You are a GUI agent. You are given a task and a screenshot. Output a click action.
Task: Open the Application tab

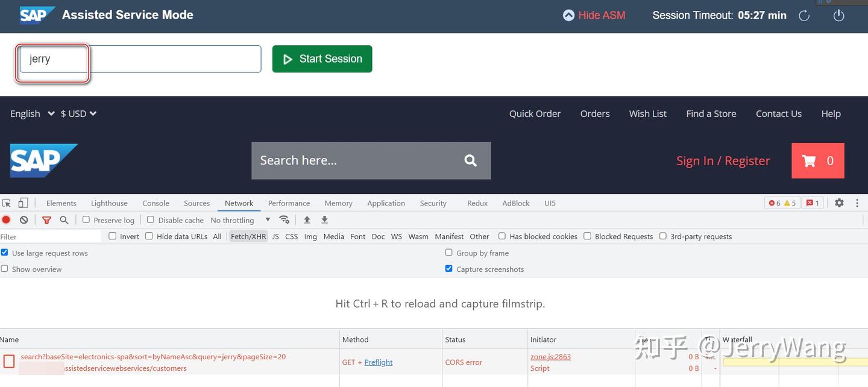tap(386, 203)
